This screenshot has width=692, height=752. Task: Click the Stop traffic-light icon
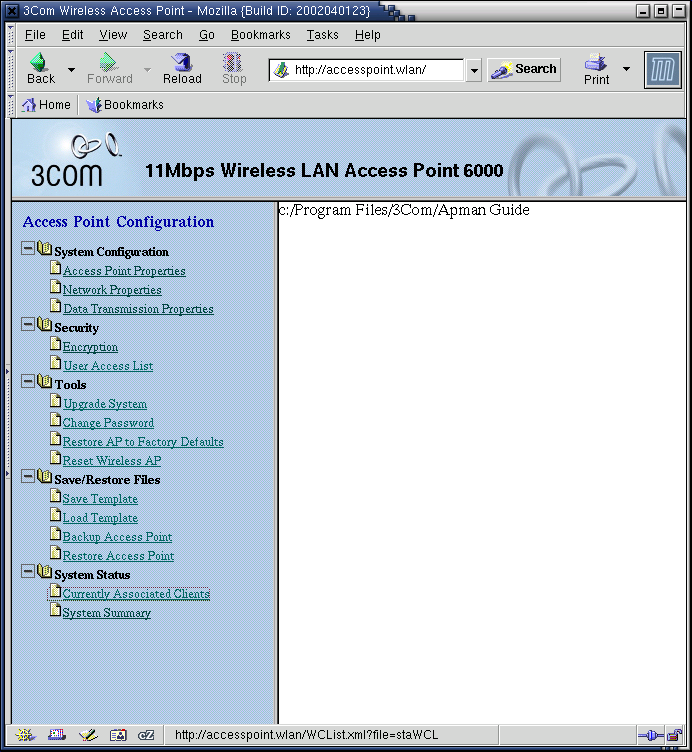point(233,62)
